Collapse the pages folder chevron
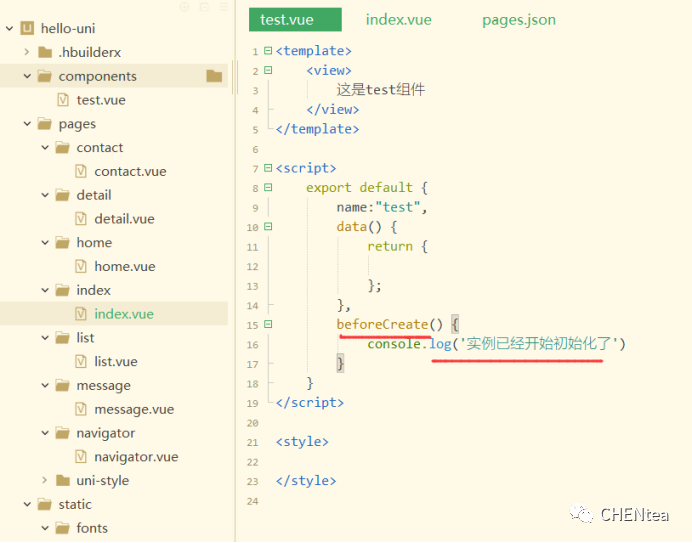 [x=26, y=124]
